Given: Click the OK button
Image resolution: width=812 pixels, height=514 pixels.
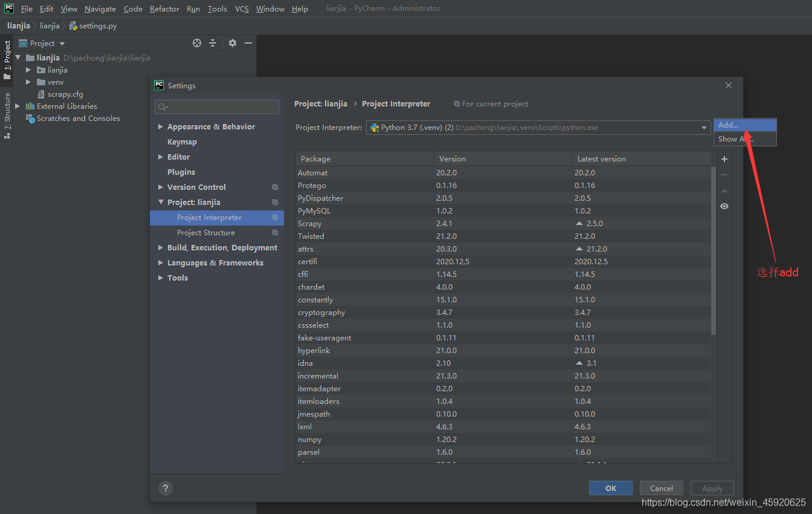Looking at the screenshot, I should 611,488.
